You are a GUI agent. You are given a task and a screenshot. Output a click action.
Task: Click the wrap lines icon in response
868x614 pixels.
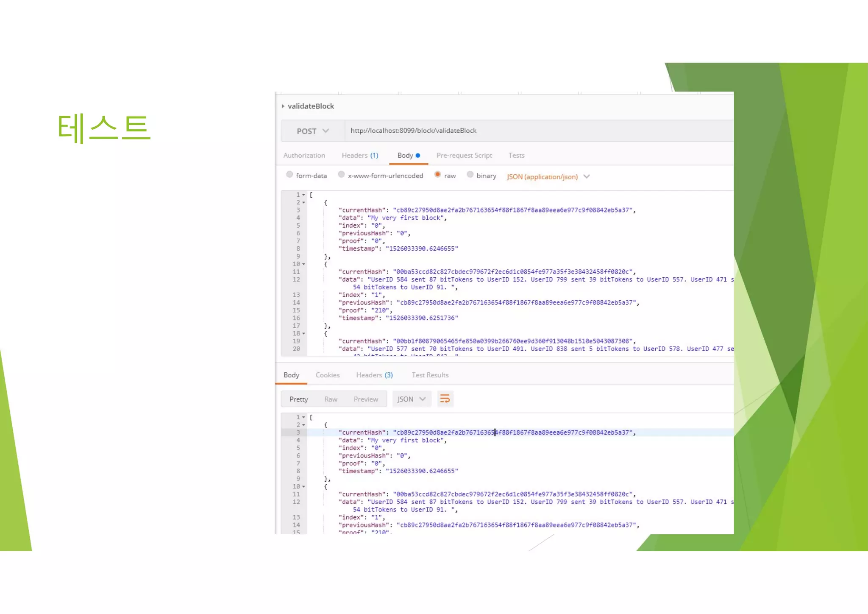pos(445,399)
